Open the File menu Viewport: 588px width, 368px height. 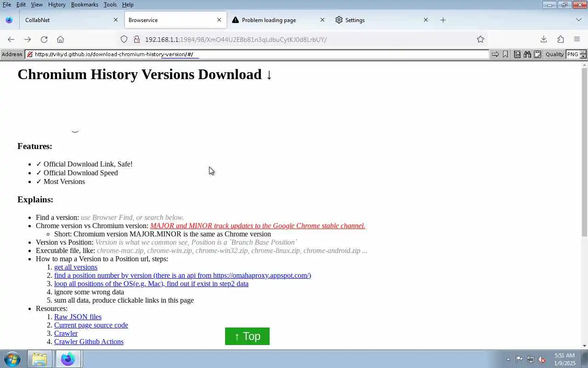tap(7, 5)
